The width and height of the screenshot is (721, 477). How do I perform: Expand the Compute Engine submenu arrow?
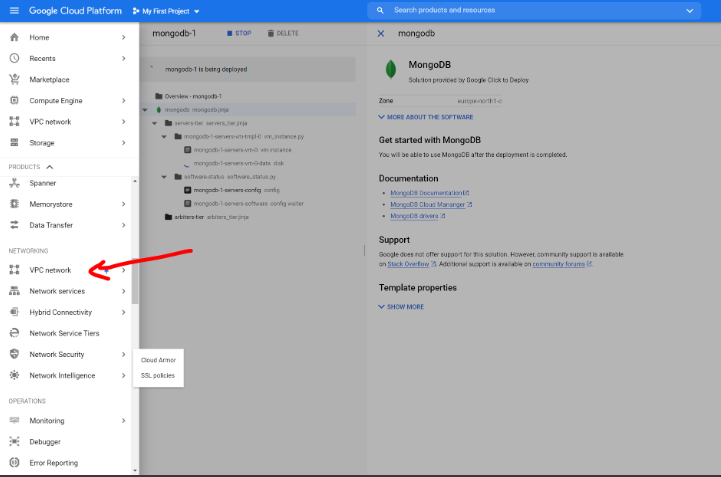click(124, 100)
